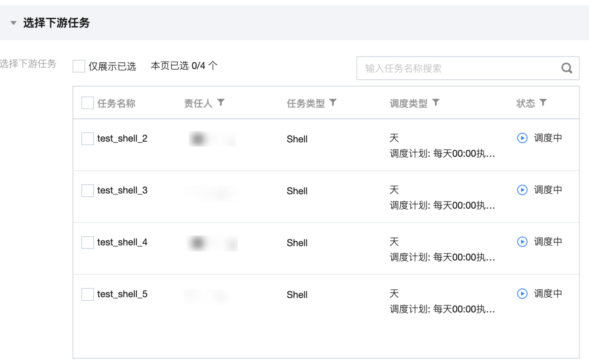Click the play status icon for test_shell_5

[522, 294]
